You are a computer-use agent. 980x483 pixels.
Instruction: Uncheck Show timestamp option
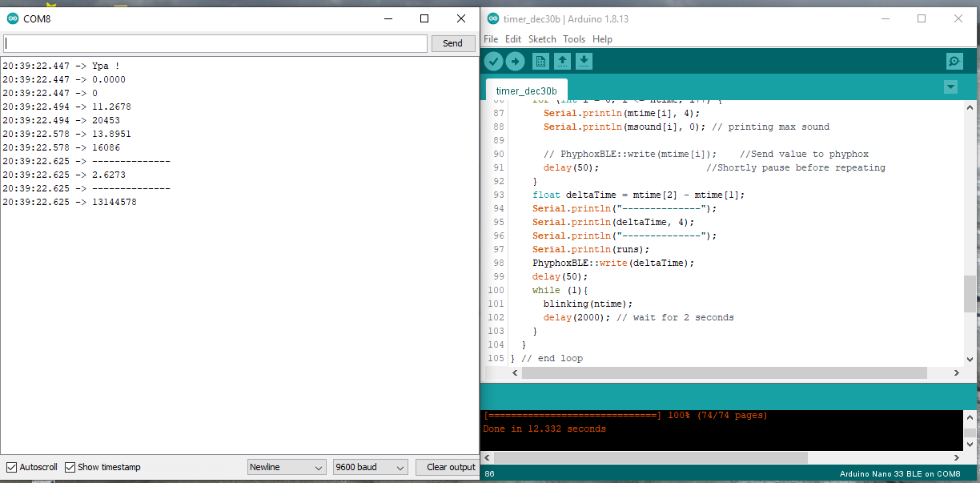[70, 467]
